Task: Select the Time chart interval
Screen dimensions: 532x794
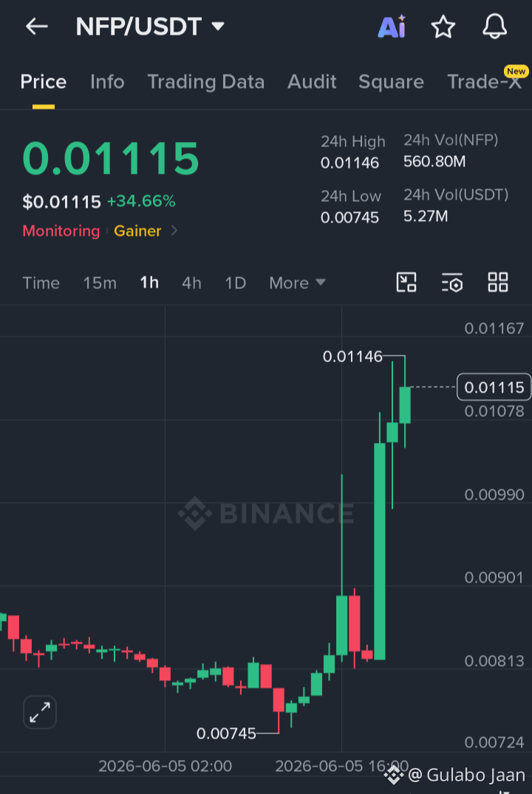Action: [x=41, y=282]
